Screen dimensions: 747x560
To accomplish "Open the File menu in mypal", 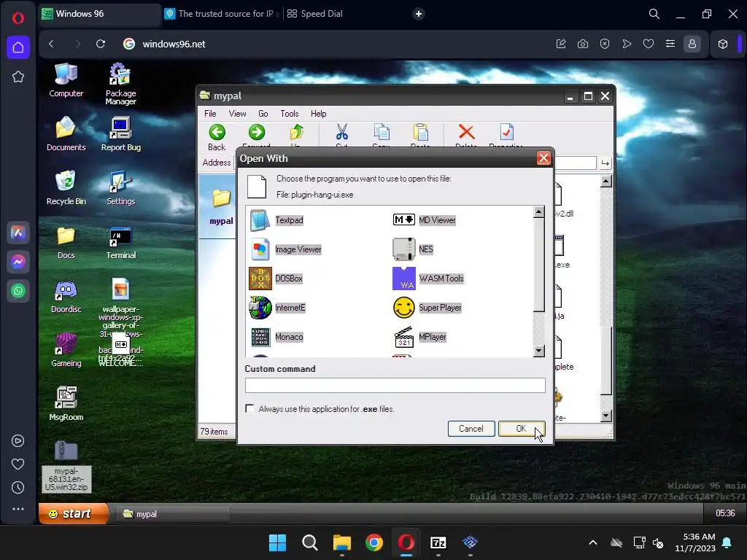I will click(210, 113).
